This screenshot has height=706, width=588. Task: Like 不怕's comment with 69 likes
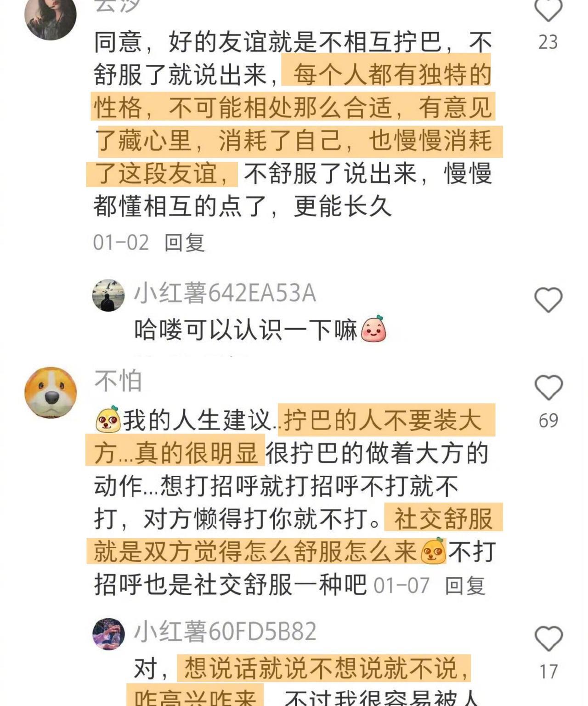click(548, 387)
